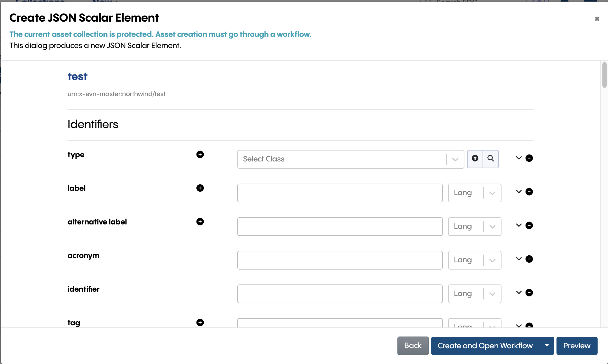Open class search with magnifier icon

(491, 159)
